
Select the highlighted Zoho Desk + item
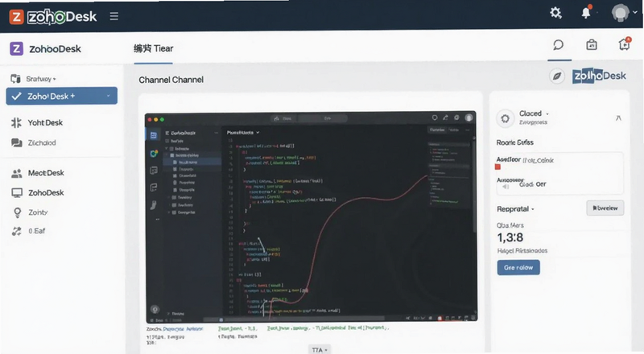pos(62,96)
